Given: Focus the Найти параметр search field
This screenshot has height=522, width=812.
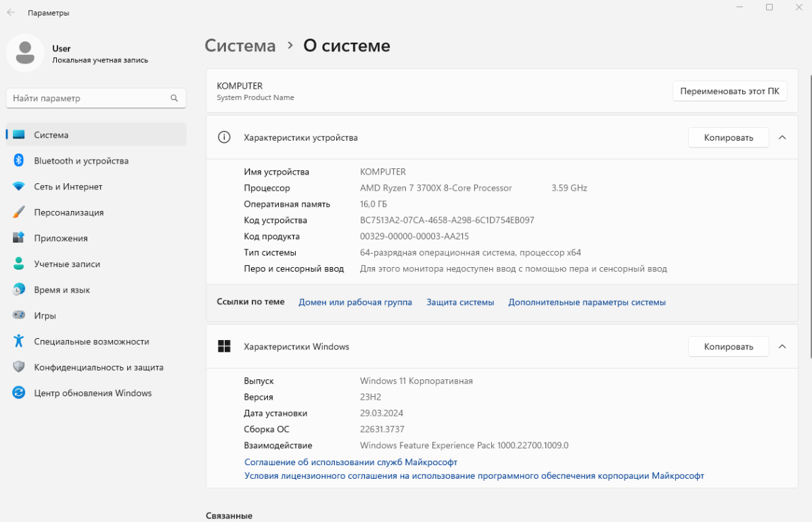Looking at the screenshot, I should point(96,98).
